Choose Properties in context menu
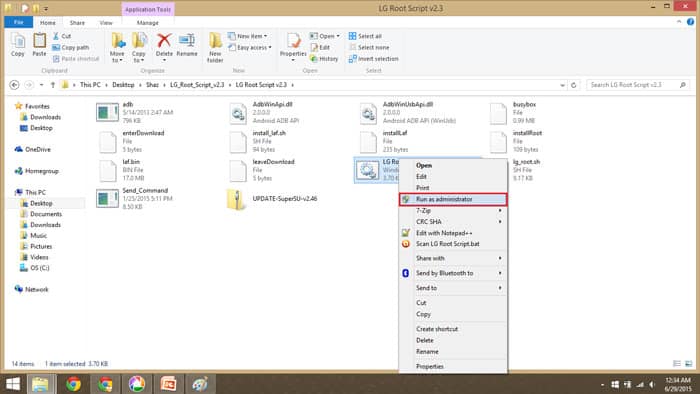The image size is (700, 394). (453, 366)
